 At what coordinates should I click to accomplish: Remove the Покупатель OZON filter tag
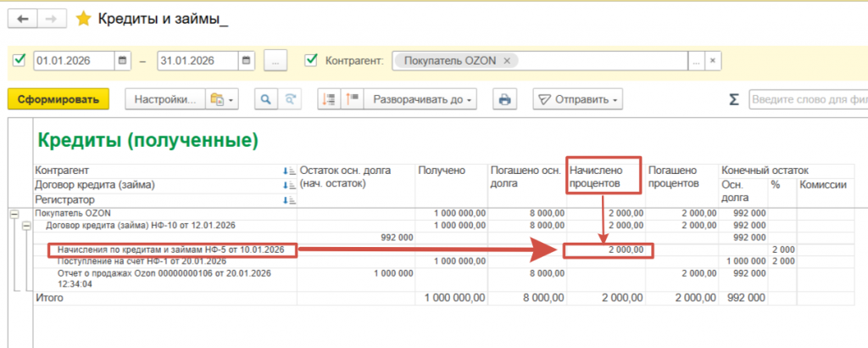click(507, 60)
